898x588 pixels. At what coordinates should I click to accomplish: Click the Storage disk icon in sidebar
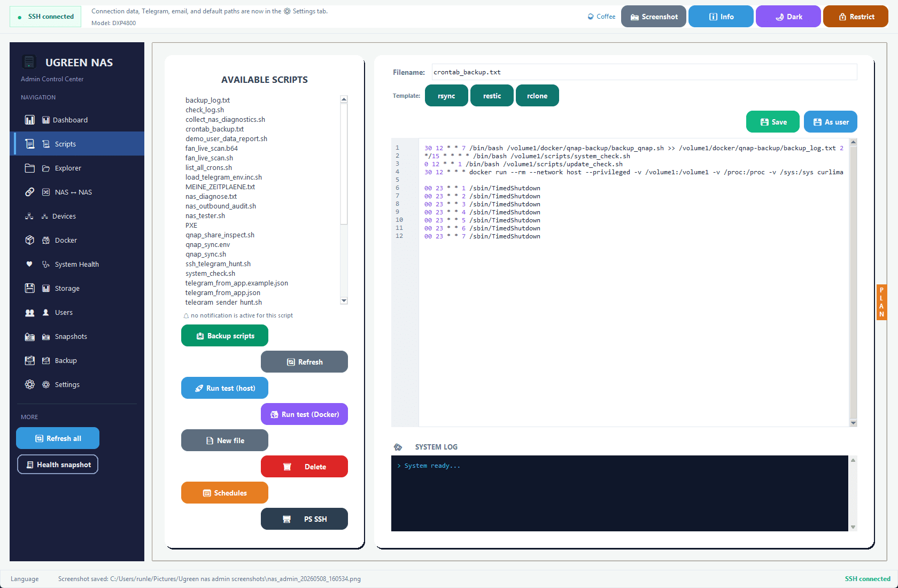click(30, 288)
